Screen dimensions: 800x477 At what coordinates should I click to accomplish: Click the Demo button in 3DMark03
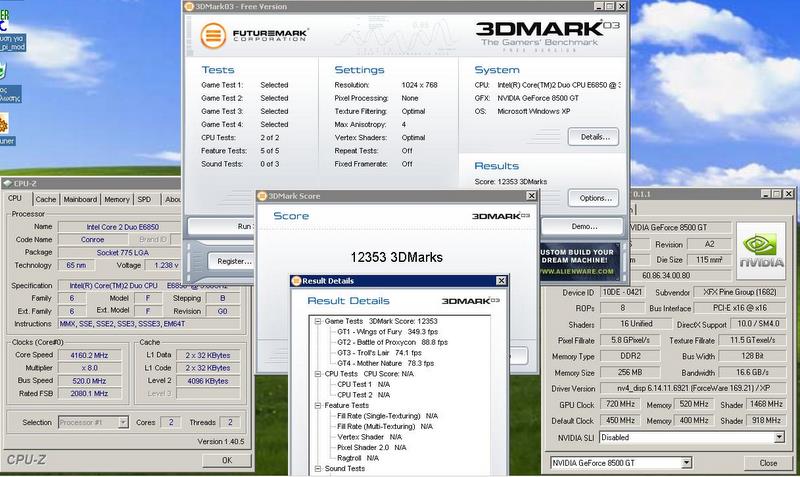click(x=582, y=226)
